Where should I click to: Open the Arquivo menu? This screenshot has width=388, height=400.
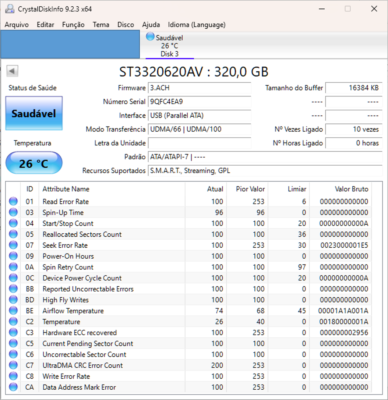tap(17, 25)
